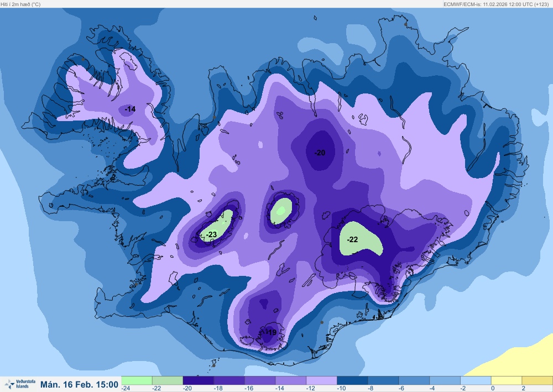The width and height of the screenshot is (553, 392).
Task: Click the legend tick label '-16'
Action: coord(249,388)
